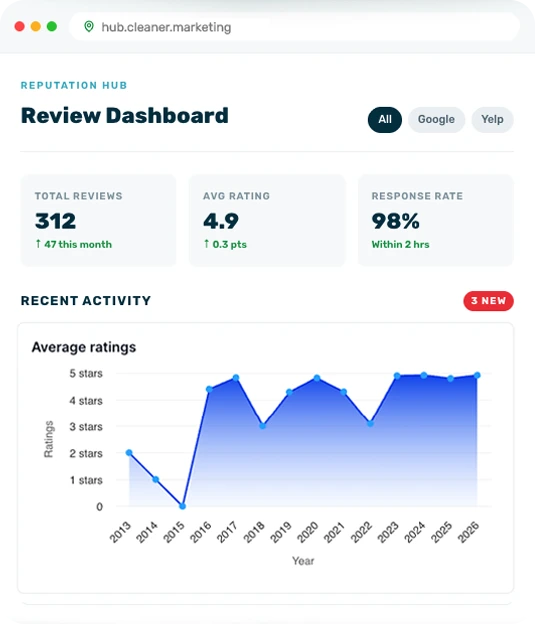The height and width of the screenshot is (624, 535).
Task: Click the REPUTATION HUB label
Action: pos(74,85)
